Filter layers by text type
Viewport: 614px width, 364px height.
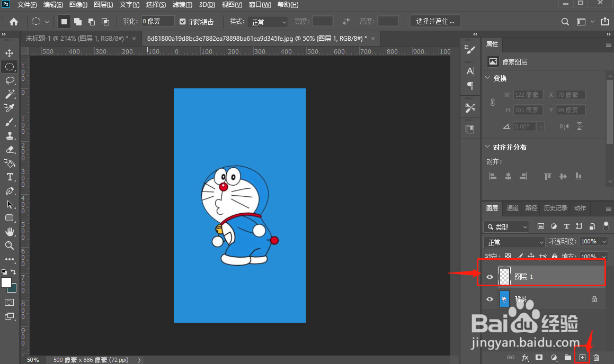(566, 226)
